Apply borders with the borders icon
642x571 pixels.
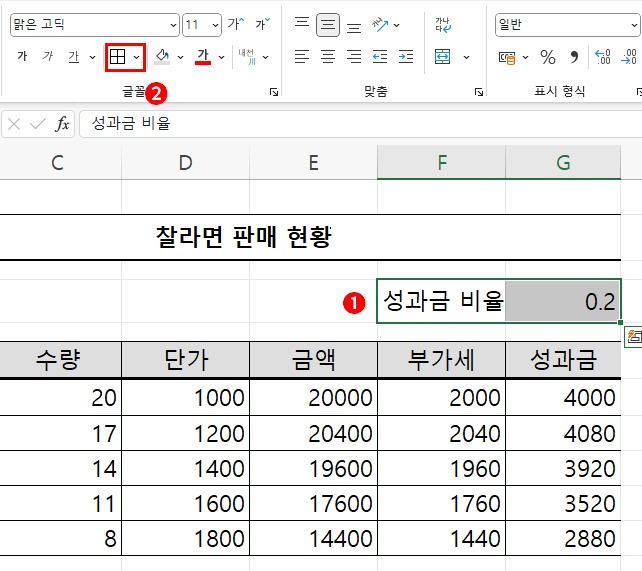pyautogui.click(x=118, y=57)
